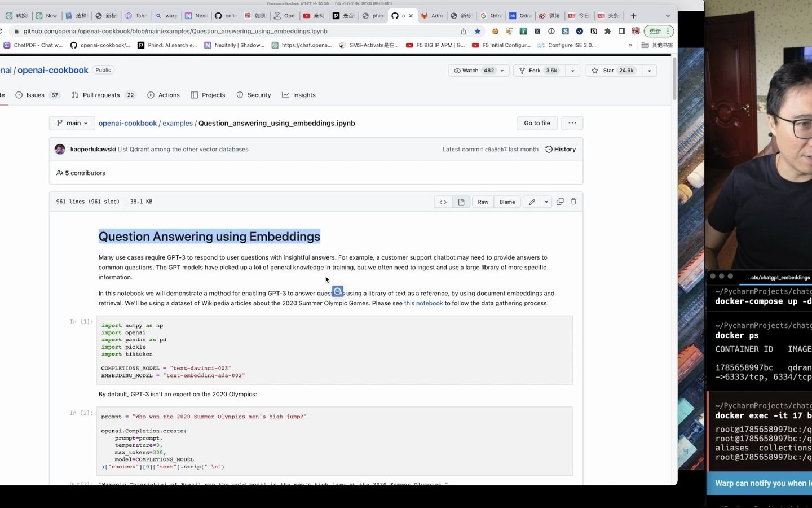Screen dimensions: 812x508
Task: Open the main branch selector
Action: click(x=72, y=123)
